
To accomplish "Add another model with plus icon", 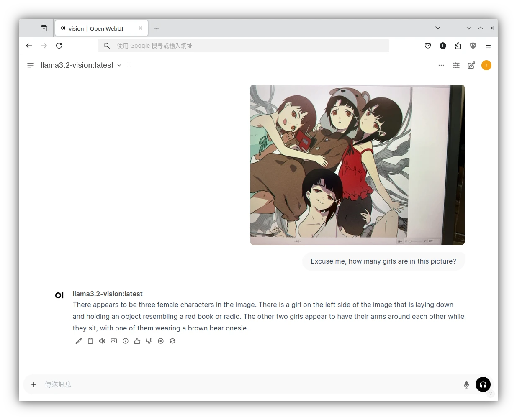I will click(129, 65).
